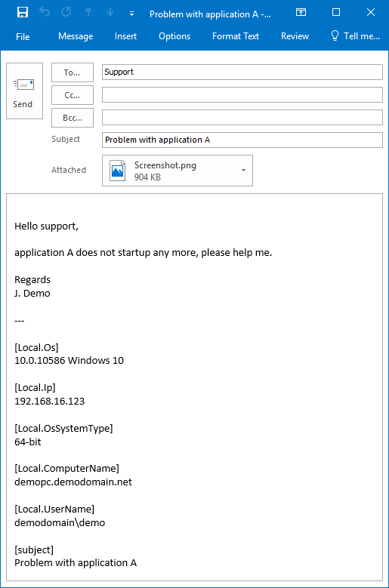This screenshot has width=389, height=588.
Task: Switch to the Insert tab
Action: tap(125, 36)
